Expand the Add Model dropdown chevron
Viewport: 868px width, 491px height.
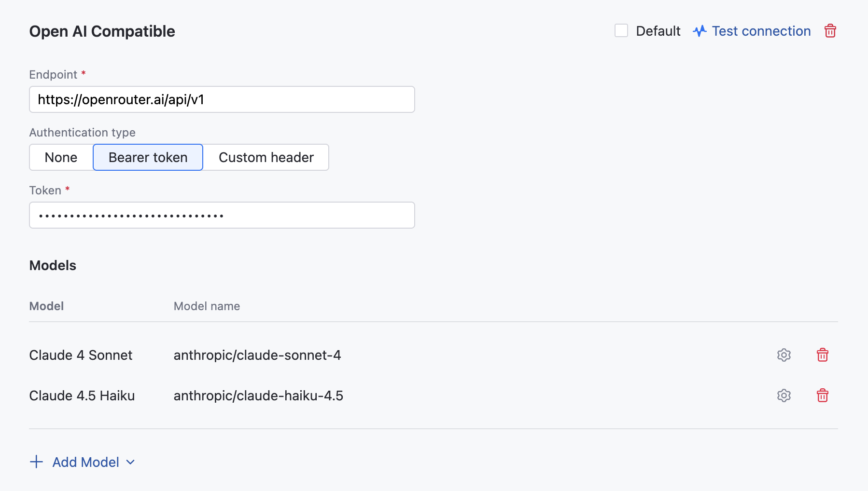click(x=130, y=462)
